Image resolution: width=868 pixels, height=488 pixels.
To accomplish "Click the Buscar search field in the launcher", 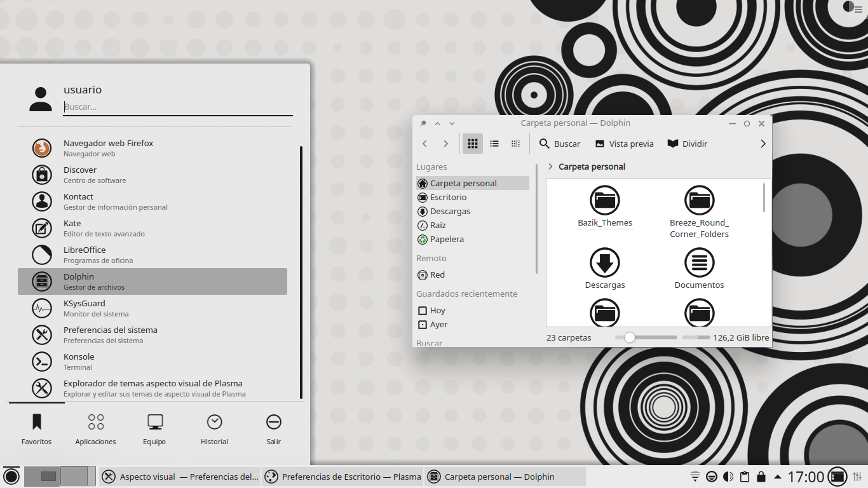I will 178,107.
